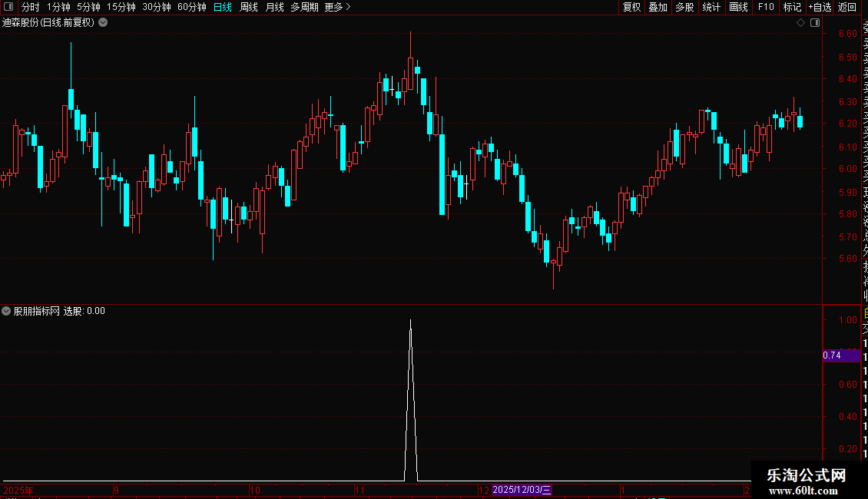Open the 多股 multi-stock view

[684, 7]
